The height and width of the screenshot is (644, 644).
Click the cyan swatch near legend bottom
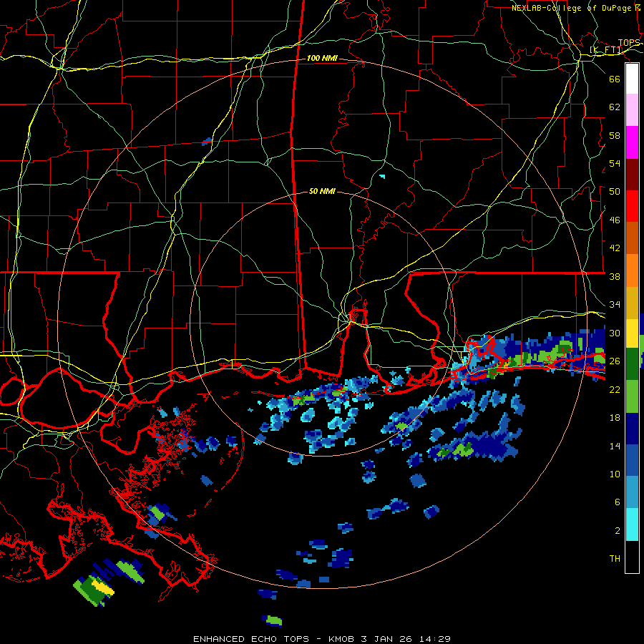pos(632,525)
